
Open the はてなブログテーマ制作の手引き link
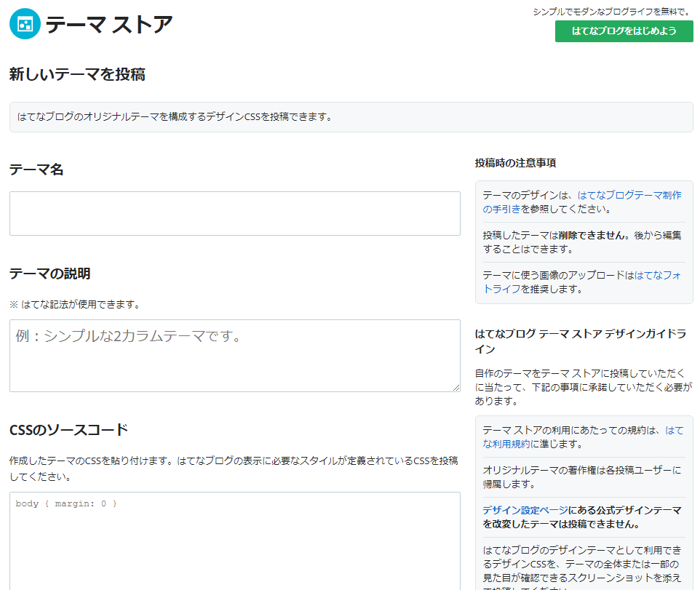point(582,202)
